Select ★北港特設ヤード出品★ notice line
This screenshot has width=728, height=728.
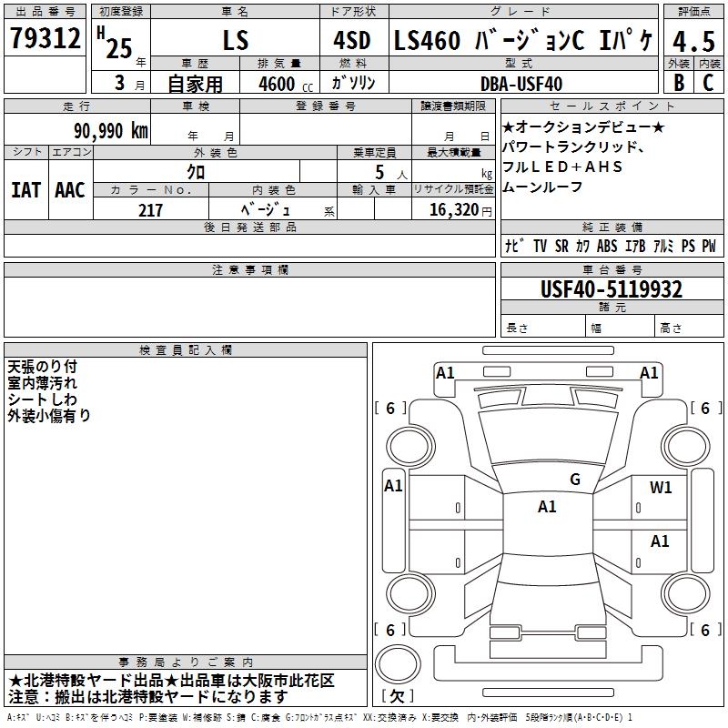tap(171, 681)
